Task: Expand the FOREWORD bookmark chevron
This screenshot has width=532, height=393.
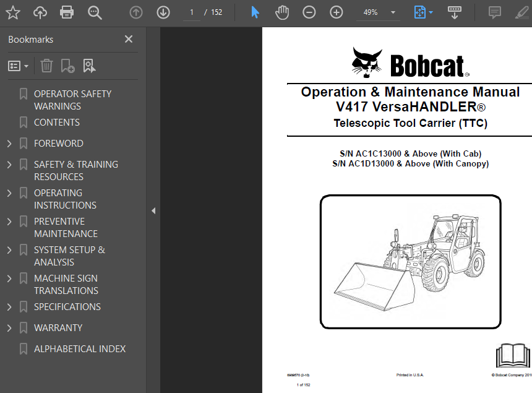Action: pyautogui.click(x=9, y=144)
